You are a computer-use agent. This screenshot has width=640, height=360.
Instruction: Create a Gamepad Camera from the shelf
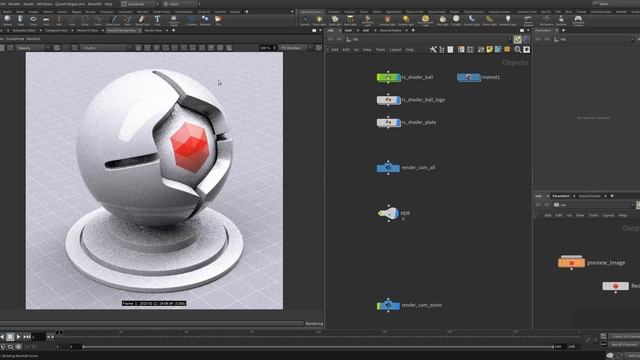click(578, 20)
